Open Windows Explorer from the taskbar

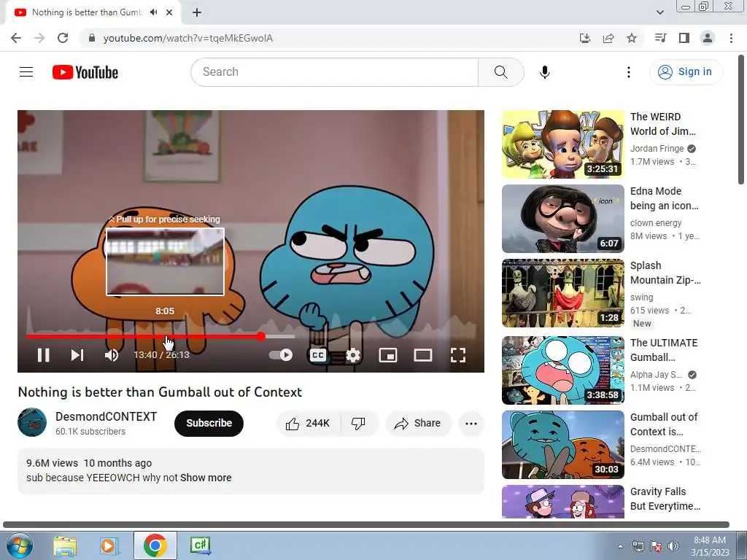coord(65,545)
